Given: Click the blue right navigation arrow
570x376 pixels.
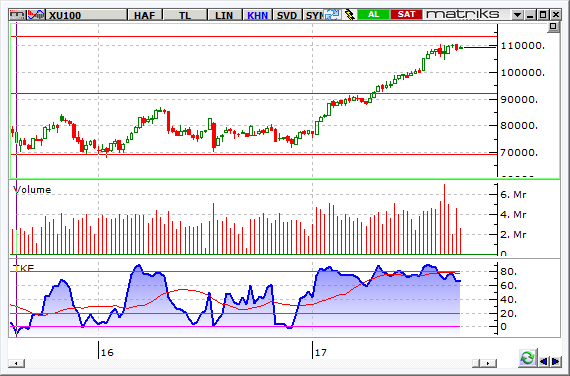Looking at the screenshot, I should pos(555,361).
